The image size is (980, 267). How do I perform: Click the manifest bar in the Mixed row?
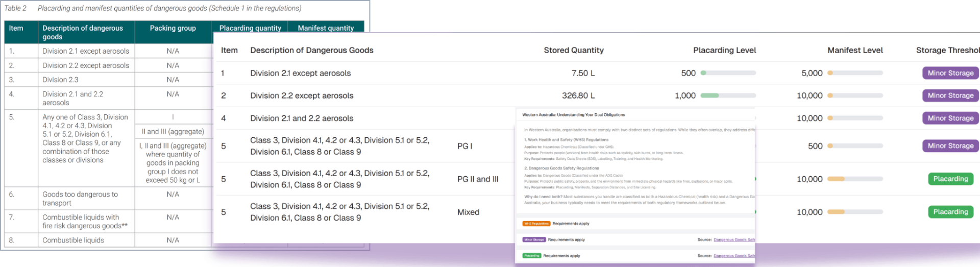pyautogui.click(x=855, y=212)
